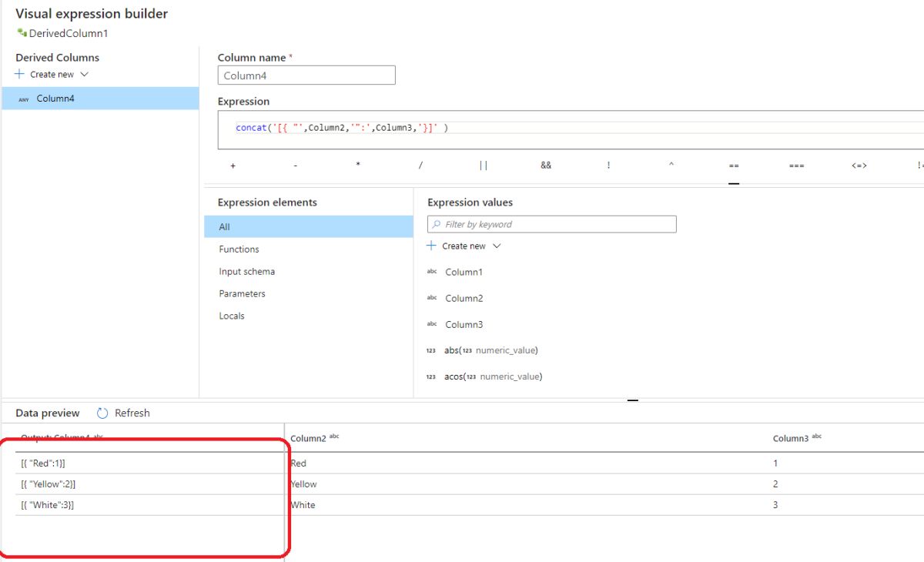
Task: Click the abc type icon beside Column2
Action: pos(432,298)
